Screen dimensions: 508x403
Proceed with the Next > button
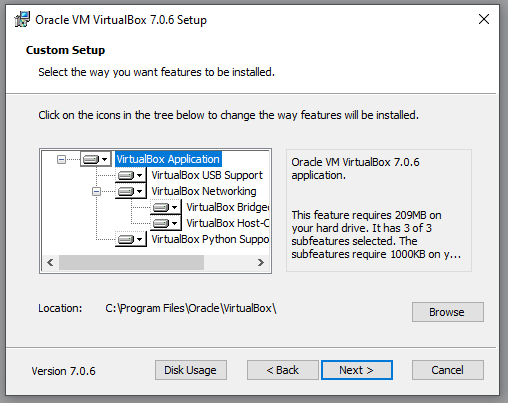[357, 370]
